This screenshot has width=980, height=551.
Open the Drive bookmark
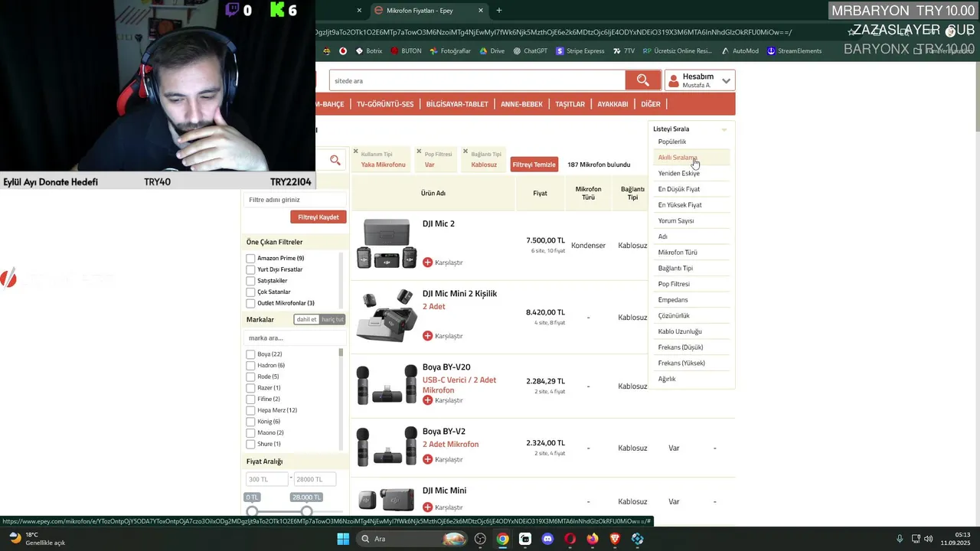[x=492, y=51]
